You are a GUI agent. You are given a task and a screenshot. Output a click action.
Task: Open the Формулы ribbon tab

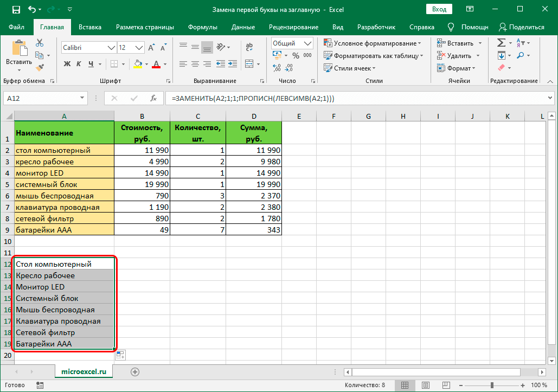(203, 27)
